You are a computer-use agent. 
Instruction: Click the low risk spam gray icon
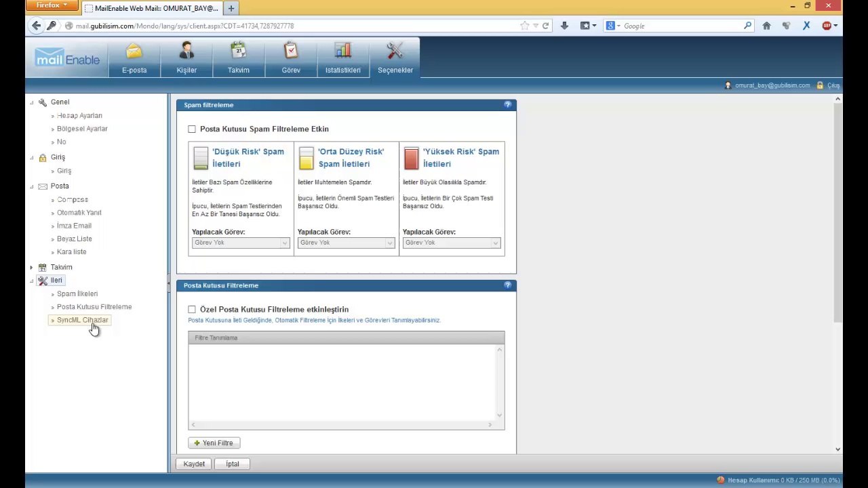[x=201, y=158]
